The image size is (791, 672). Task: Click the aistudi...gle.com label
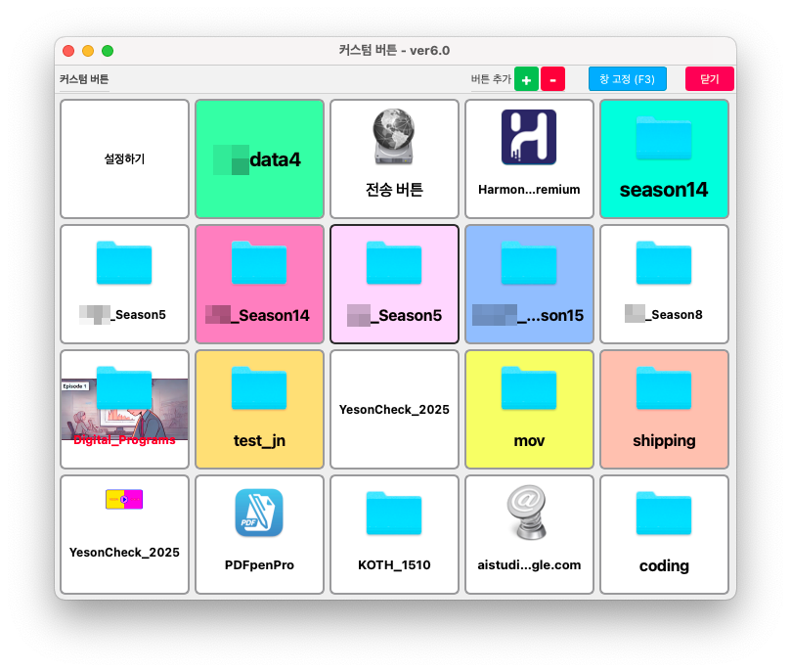(x=529, y=565)
